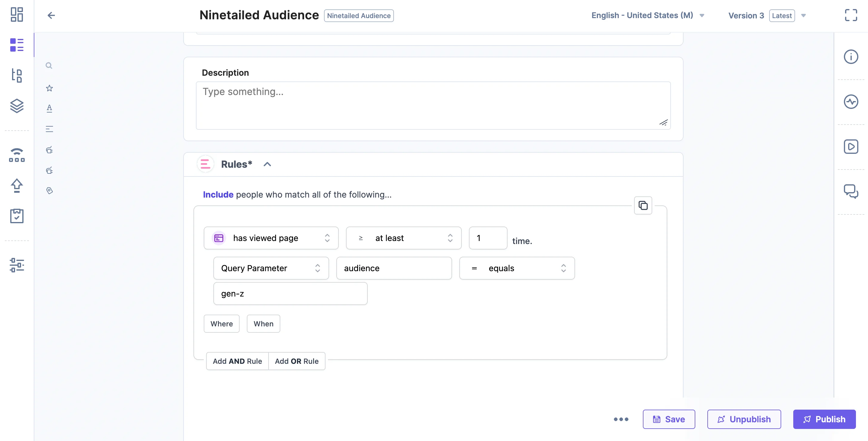Click the Add AND Rule button
Image resolution: width=868 pixels, height=441 pixels.
tap(237, 361)
